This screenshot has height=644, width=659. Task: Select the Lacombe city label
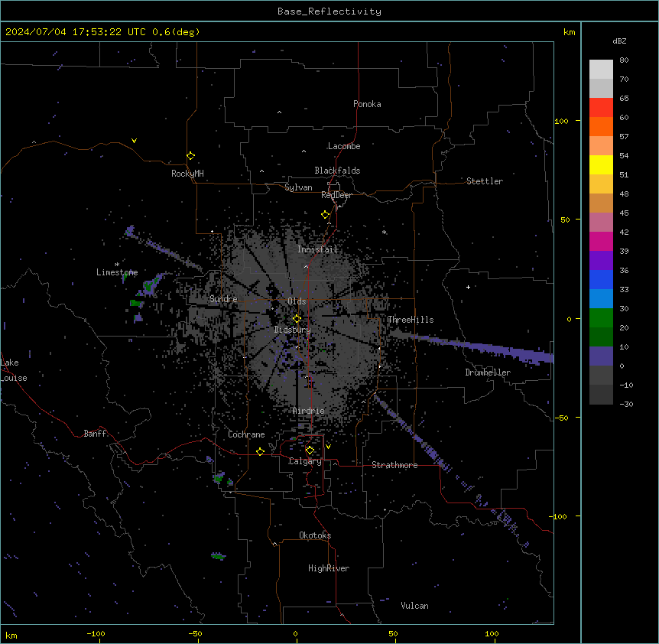(344, 146)
